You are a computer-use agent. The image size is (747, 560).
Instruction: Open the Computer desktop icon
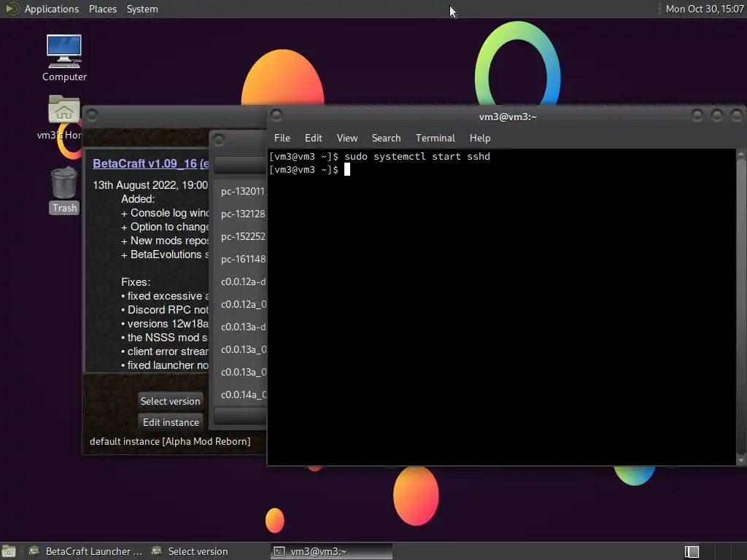pos(64,58)
